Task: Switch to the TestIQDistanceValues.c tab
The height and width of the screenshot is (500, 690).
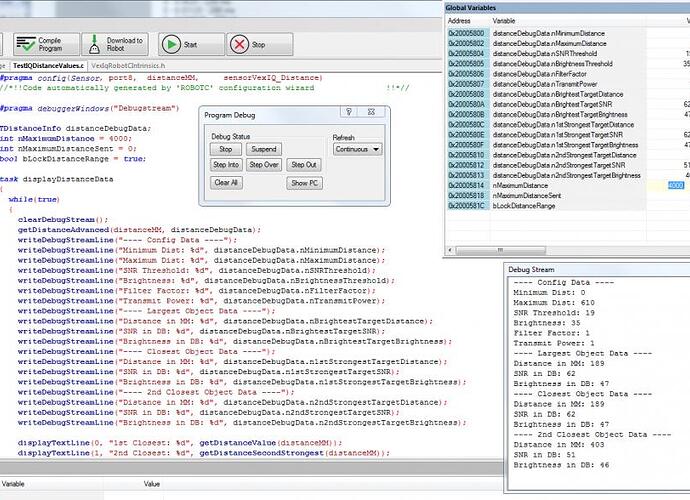Action: [x=48, y=66]
